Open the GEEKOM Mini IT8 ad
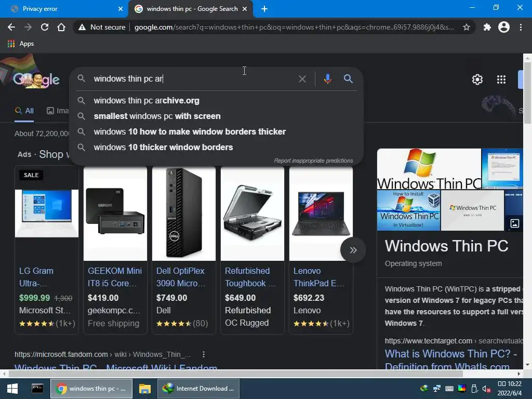The width and height of the screenshot is (532, 399). (115, 277)
